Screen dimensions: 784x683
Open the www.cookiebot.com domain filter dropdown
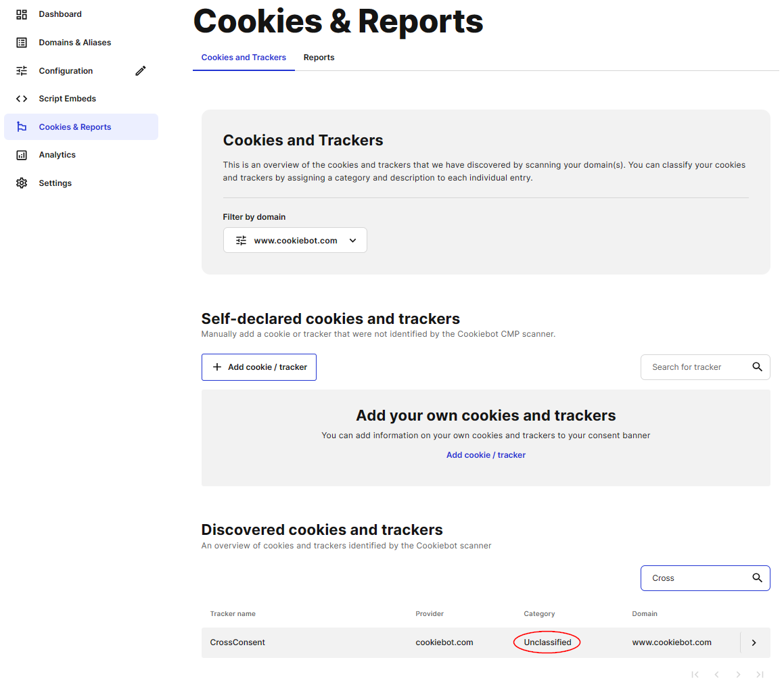[x=295, y=240]
